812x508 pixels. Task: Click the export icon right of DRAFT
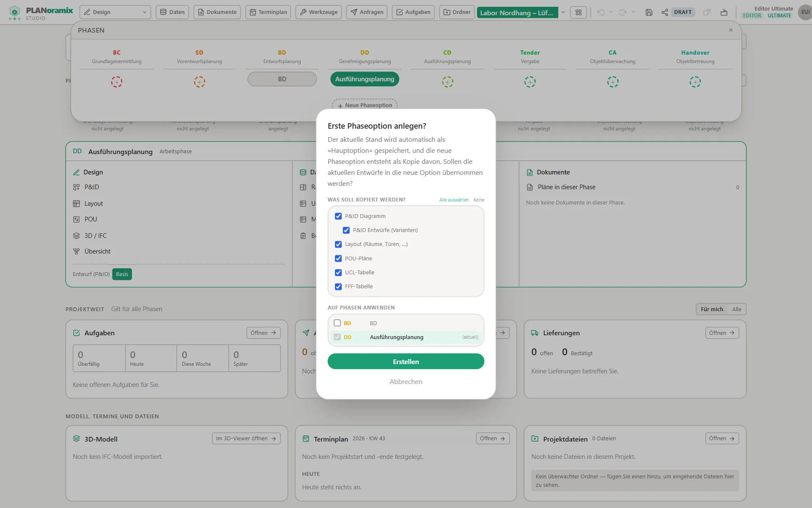coord(724,12)
